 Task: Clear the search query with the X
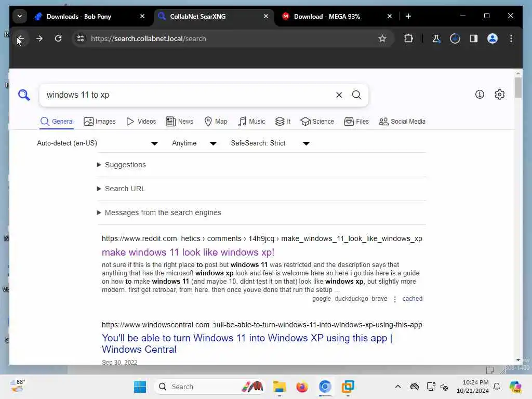pos(339,95)
